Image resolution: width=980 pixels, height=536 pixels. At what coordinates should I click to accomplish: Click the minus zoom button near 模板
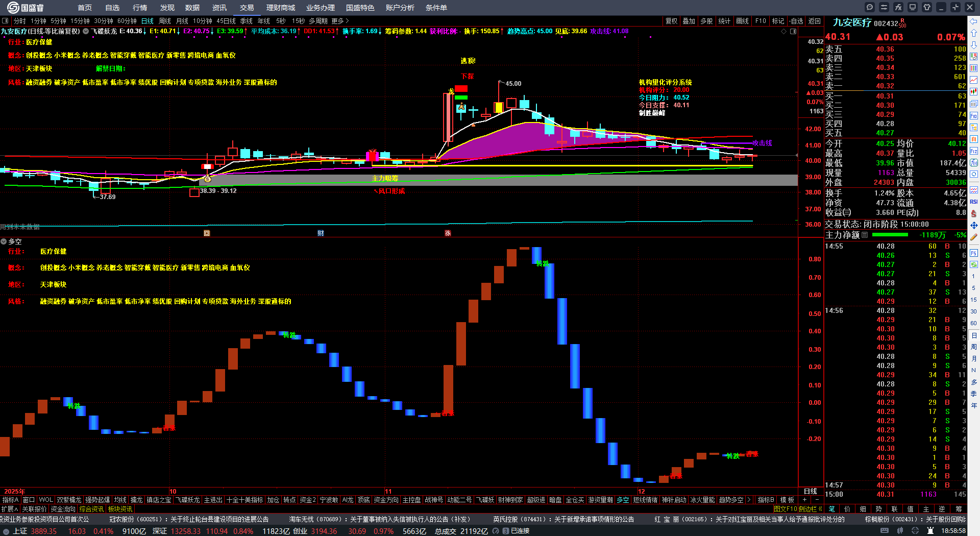817,500
